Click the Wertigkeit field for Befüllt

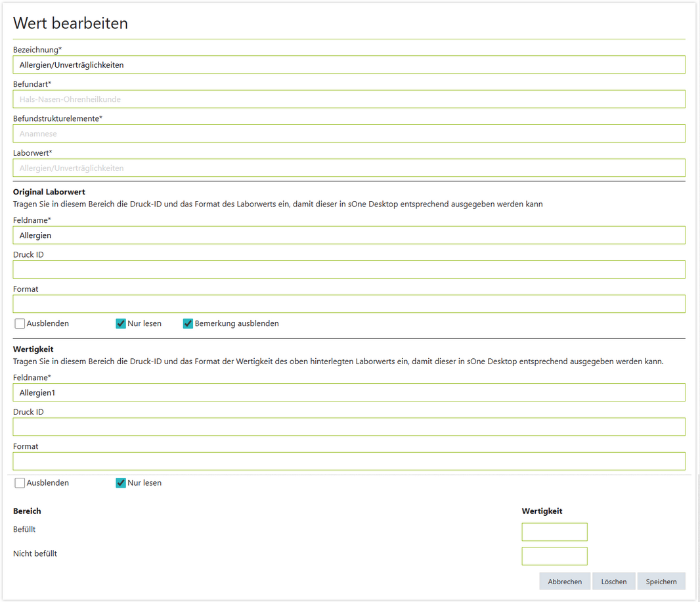554,532
